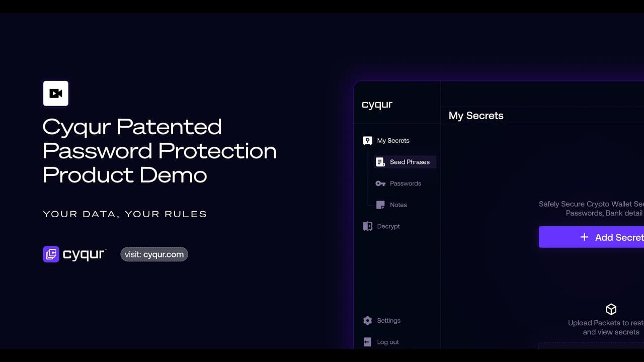Click the Upload Packets to restore text
Image resolution: width=644 pixels, height=362 pixels.
(x=606, y=327)
